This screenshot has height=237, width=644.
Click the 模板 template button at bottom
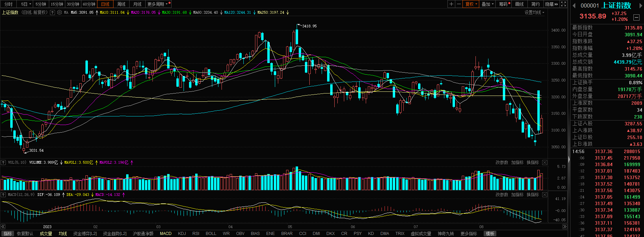tap(490, 234)
